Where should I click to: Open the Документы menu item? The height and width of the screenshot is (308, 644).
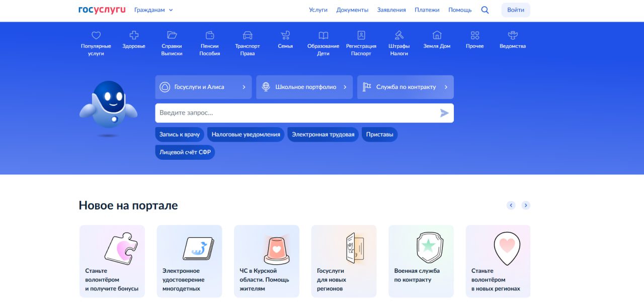pyautogui.click(x=352, y=10)
